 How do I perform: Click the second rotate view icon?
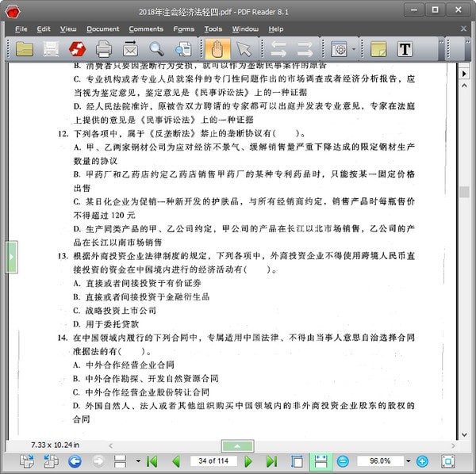pyautogui.click(x=51, y=461)
